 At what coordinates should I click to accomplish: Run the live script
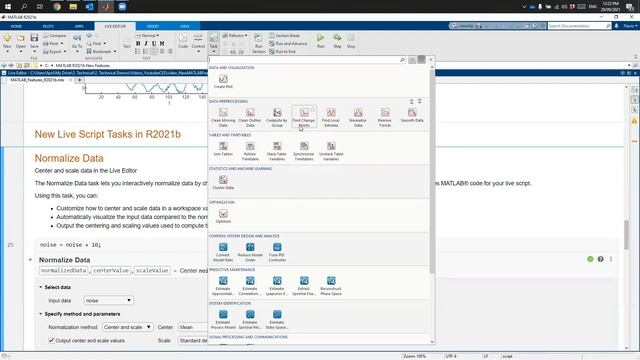coord(321,40)
